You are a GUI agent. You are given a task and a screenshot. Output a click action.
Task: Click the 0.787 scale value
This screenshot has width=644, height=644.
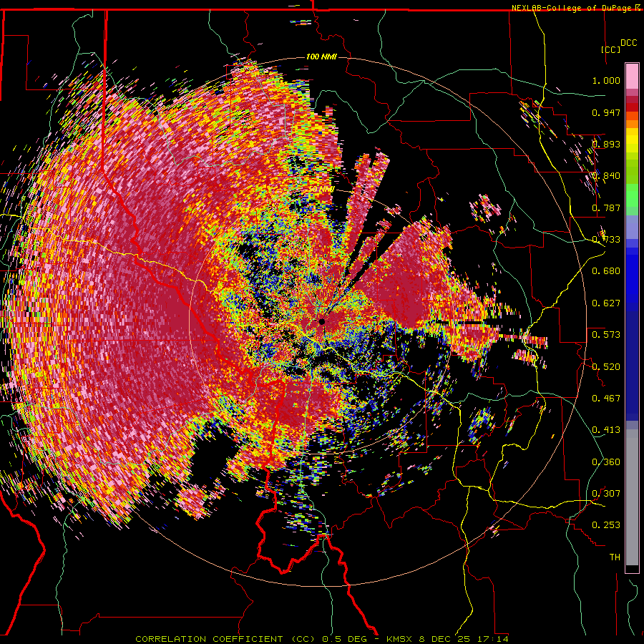pyautogui.click(x=606, y=208)
